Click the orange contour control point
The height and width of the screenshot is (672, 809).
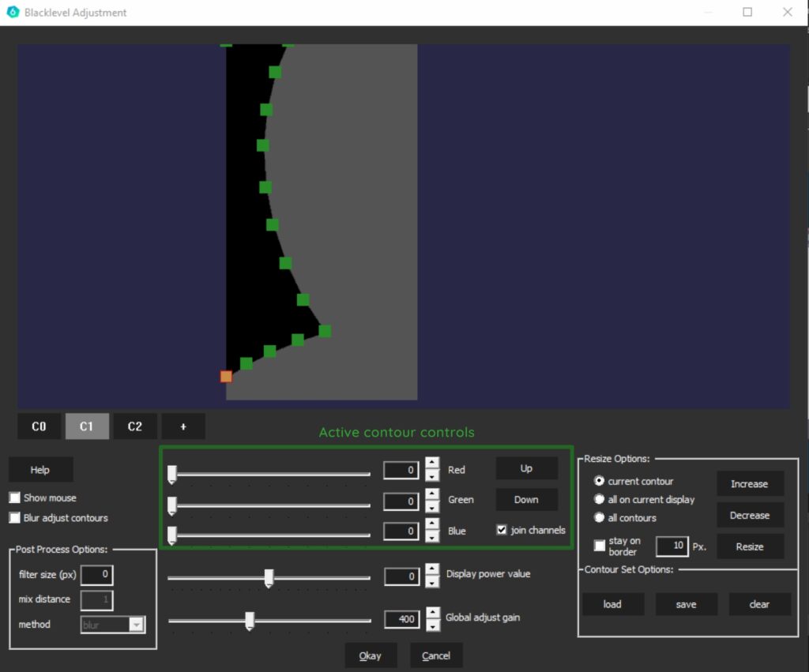pyautogui.click(x=226, y=377)
